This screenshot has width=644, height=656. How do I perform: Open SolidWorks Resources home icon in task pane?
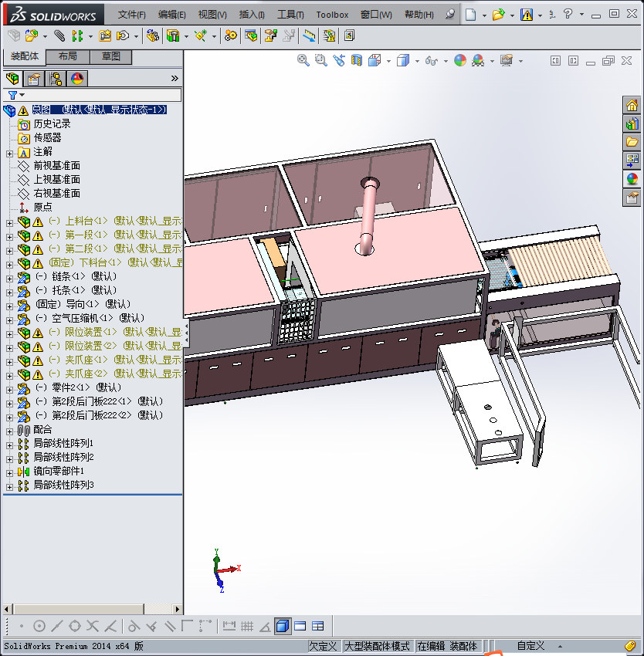pyautogui.click(x=632, y=105)
